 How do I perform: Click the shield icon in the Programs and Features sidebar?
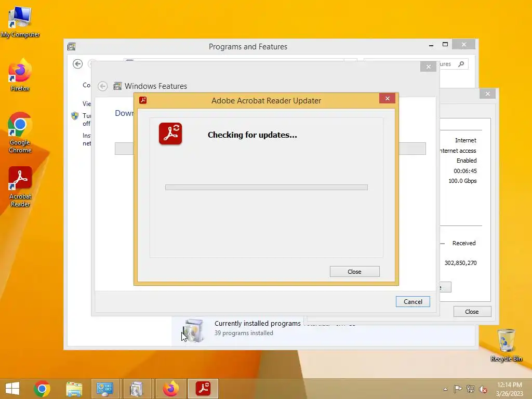pyautogui.click(x=75, y=116)
